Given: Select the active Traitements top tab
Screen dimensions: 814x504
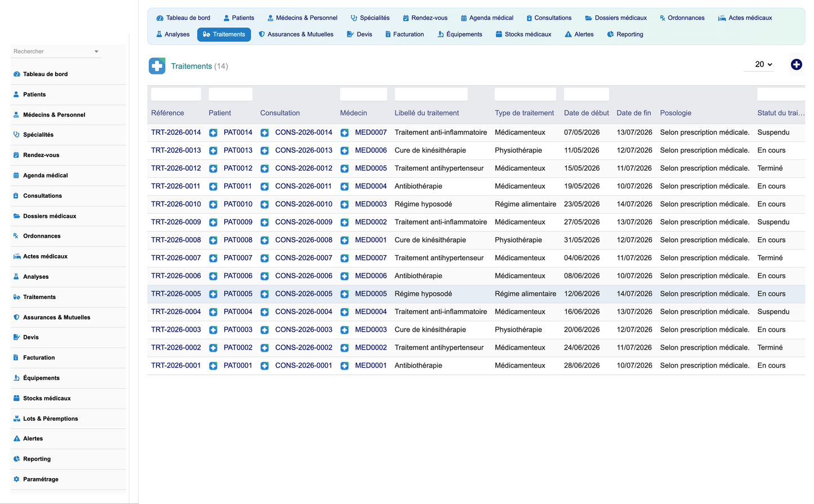Looking at the screenshot, I should coord(224,34).
